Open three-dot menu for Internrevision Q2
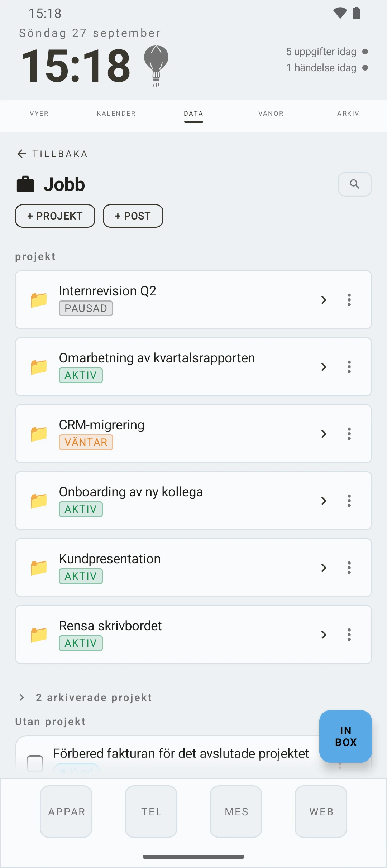Viewport: 387px width, 868px height. (349, 300)
